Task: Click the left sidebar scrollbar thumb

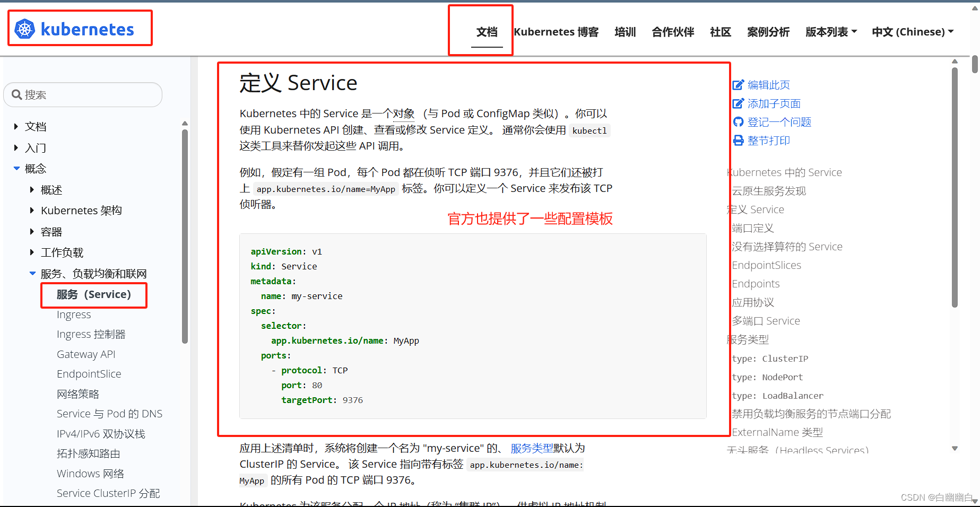Action: [185, 237]
